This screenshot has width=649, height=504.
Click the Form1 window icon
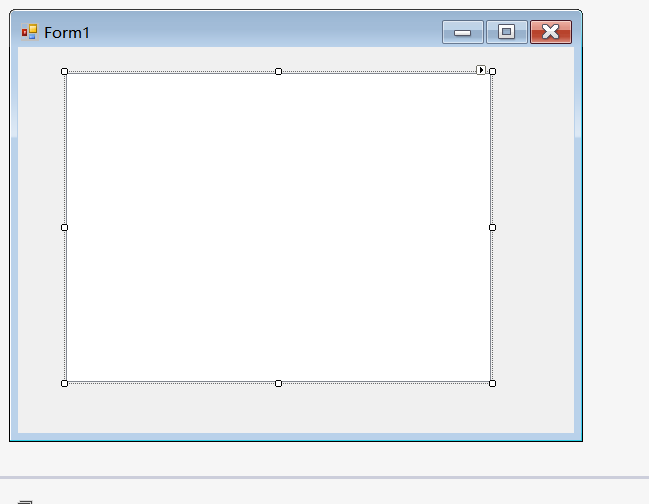point(29,32)
